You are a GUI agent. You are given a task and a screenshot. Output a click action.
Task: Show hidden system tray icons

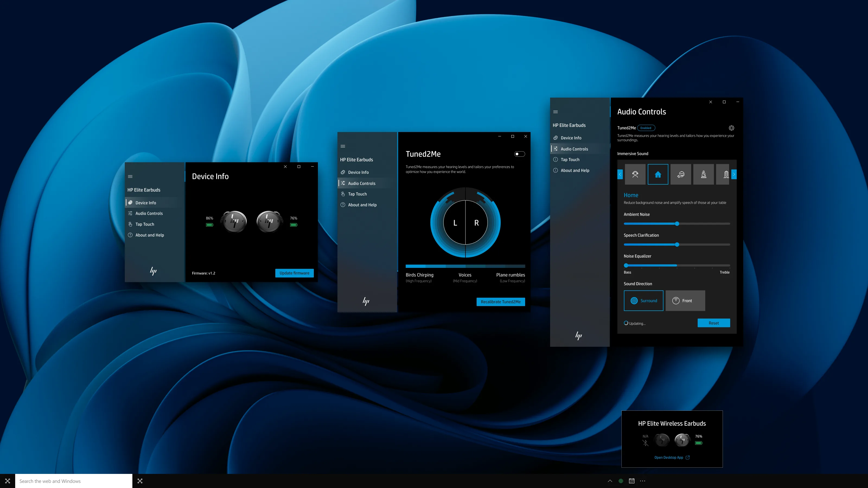pyautogui.click(x=610, y=481)
